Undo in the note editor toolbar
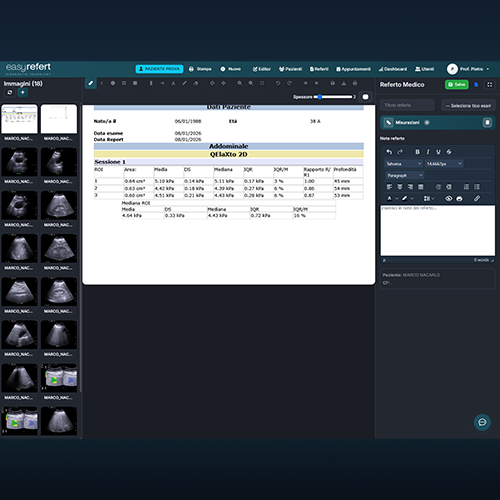This screenshot has height=500, width=500. 389,152
